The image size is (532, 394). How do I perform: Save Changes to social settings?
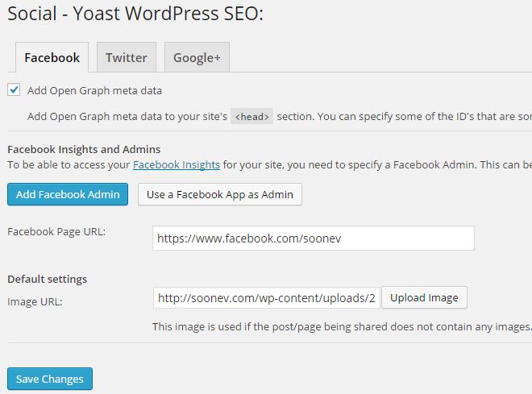50,379
